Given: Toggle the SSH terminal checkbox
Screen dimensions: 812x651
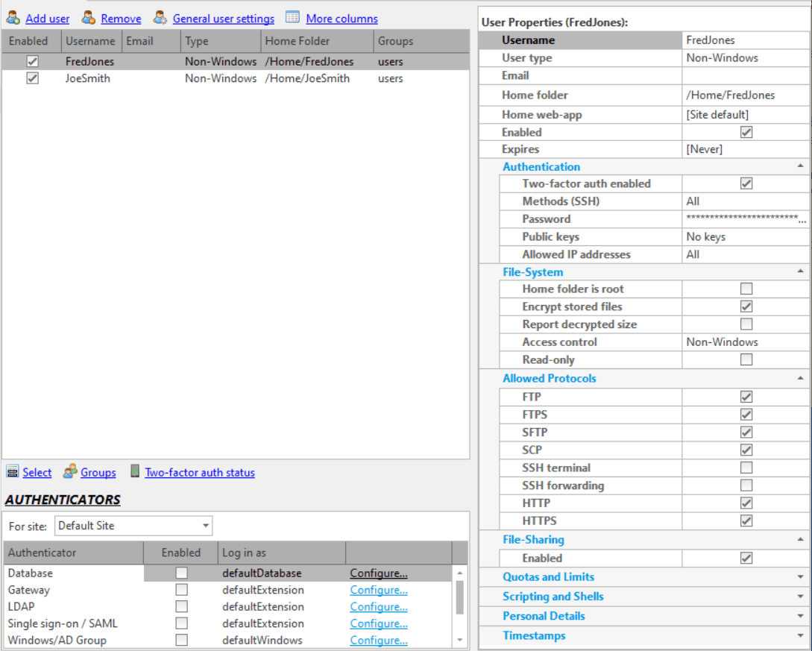Looking at the screenshot, I should click(746, 468).
